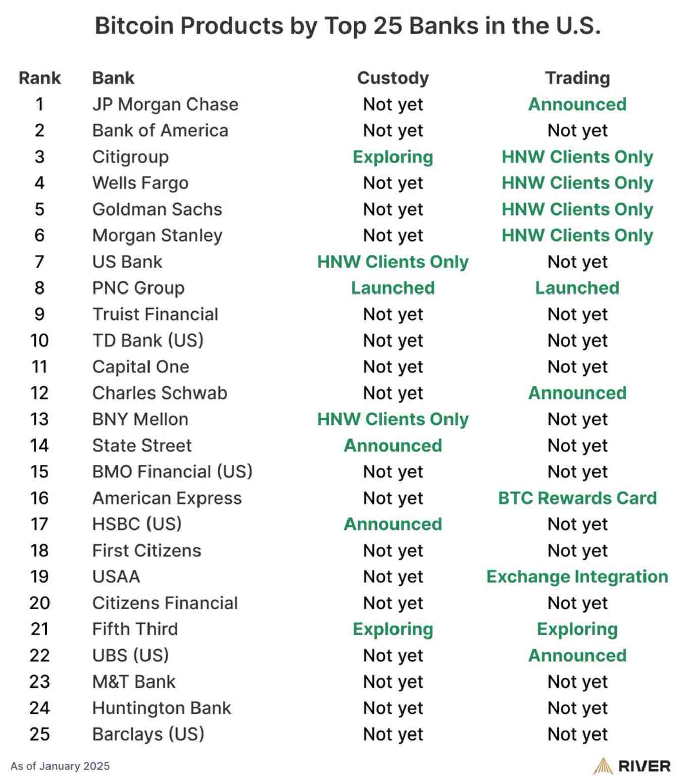Click US Bank's HNW Clients Only custody

point(393,262)
